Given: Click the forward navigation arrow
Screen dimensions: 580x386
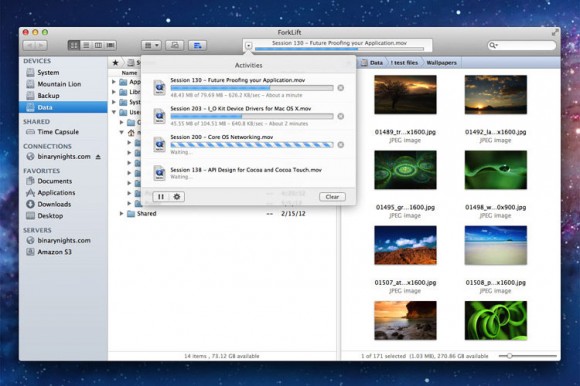Looking at the screenshot, I should [x=41, y=45].
